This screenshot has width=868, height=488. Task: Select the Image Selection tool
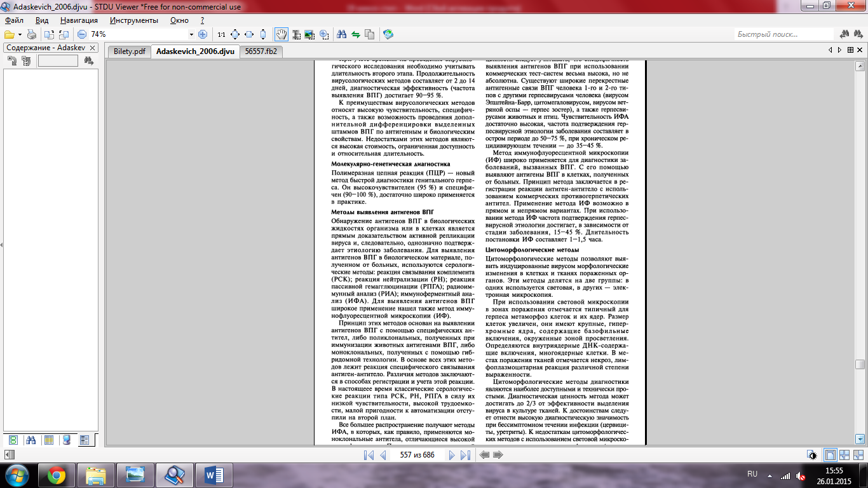309,34
